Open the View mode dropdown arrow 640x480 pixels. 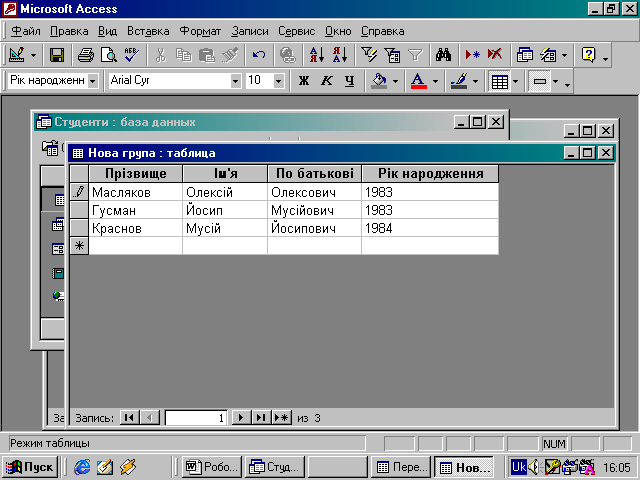pos(33,55)
